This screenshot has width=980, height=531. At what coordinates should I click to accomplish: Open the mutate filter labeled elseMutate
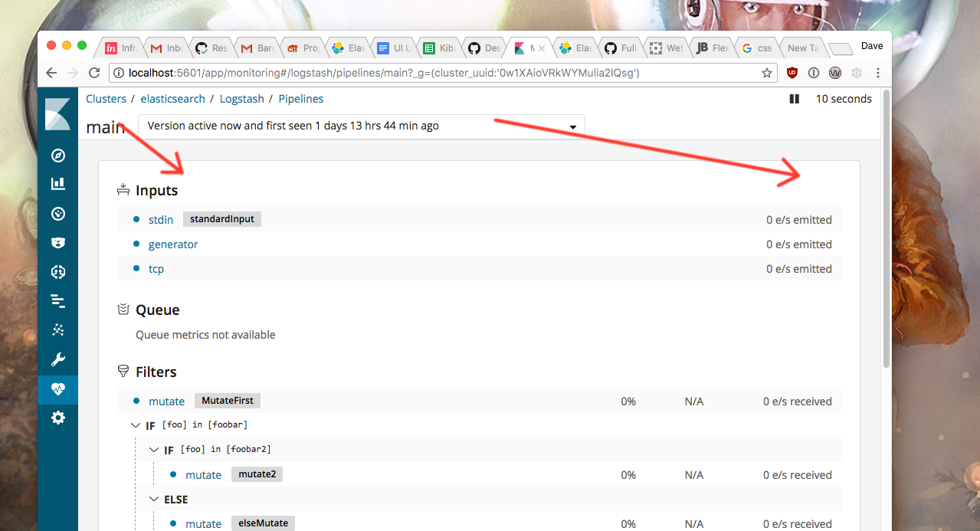(x=204, y=524)
